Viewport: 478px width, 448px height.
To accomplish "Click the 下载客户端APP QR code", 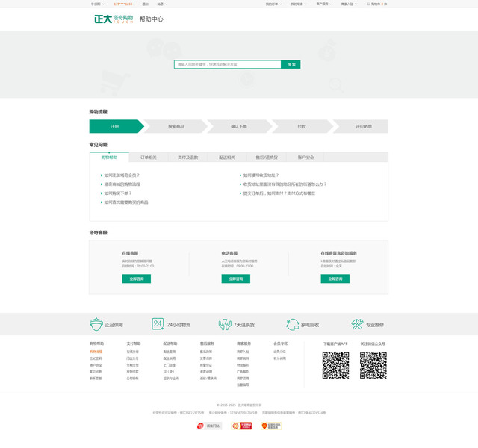I will [x=335, y=365].
